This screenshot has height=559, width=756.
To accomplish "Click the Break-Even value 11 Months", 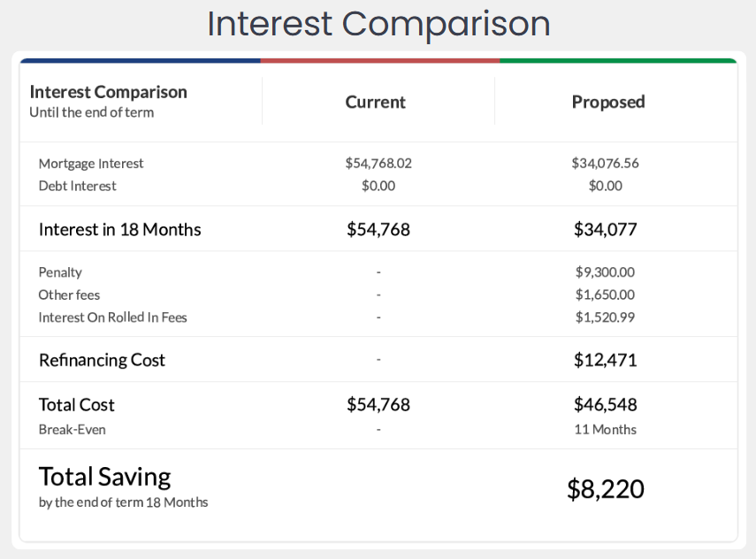I will [606, 430].
